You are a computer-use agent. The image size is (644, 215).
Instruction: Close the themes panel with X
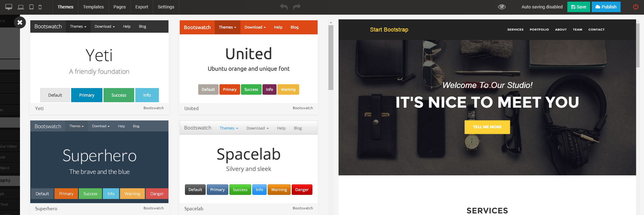[20, 22]
